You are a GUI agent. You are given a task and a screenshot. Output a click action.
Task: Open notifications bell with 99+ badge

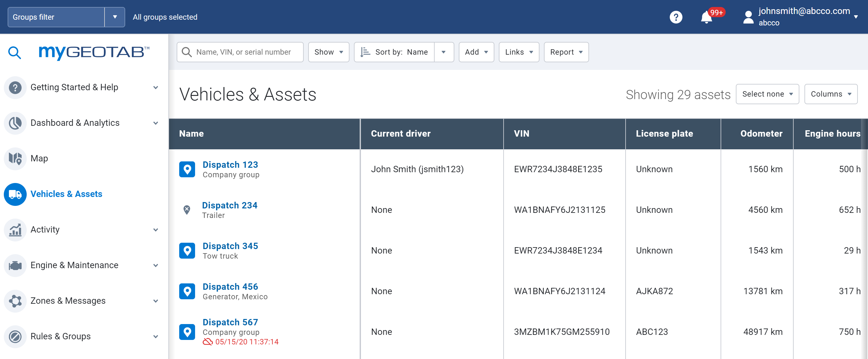(x=706, y=17)
